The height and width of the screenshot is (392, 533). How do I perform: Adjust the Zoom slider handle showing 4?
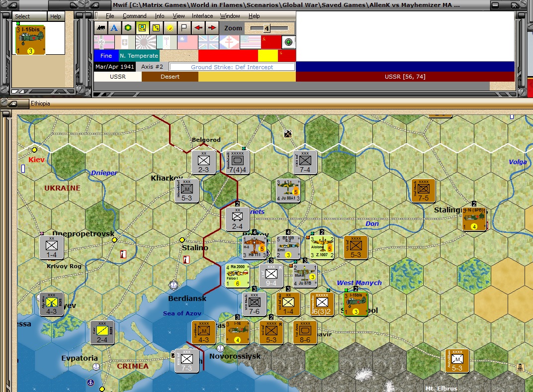[x=267, y=28]
